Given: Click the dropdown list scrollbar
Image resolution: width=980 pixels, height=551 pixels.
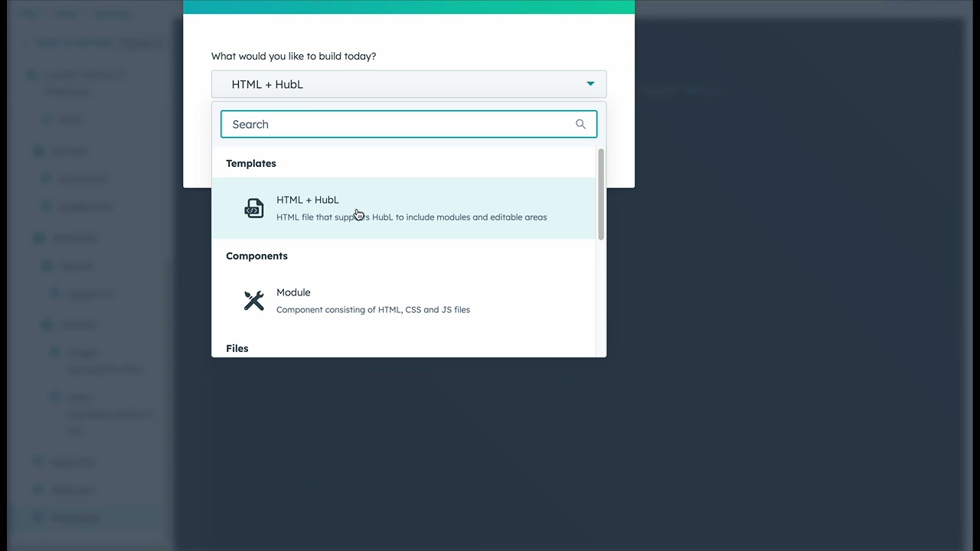Looking at the screenshot, I should click(601, 194).
